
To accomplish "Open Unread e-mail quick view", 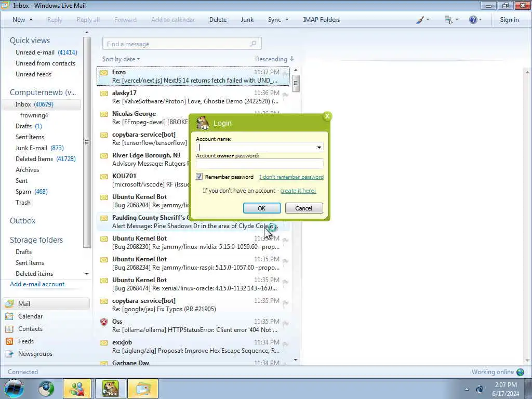I will 46,52.
